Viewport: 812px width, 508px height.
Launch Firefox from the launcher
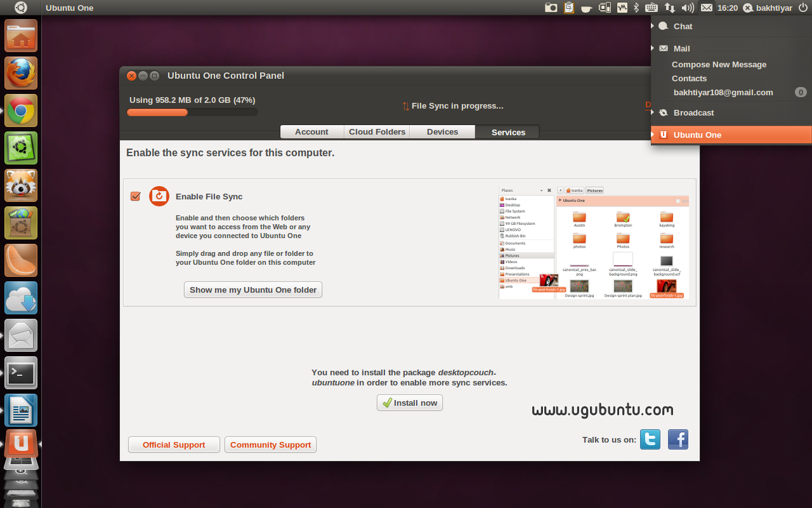[21, 73]
